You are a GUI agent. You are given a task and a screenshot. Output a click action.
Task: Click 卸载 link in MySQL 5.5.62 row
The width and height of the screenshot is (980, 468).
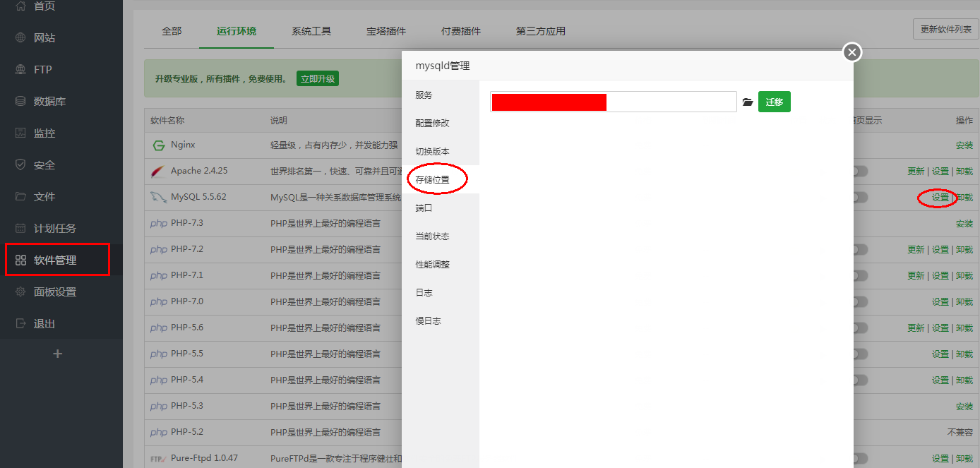(964, 198)
